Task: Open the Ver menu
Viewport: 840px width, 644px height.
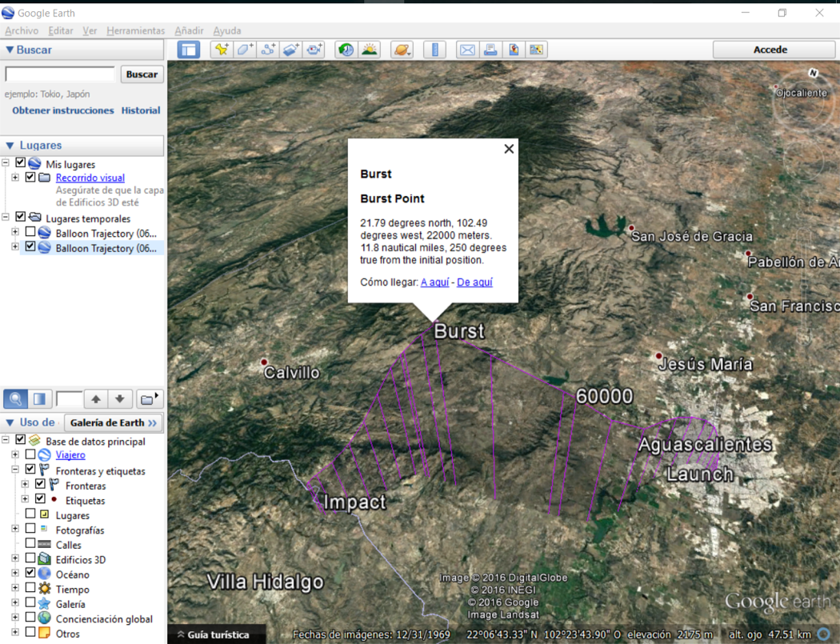Action: (x=90, y=30)
